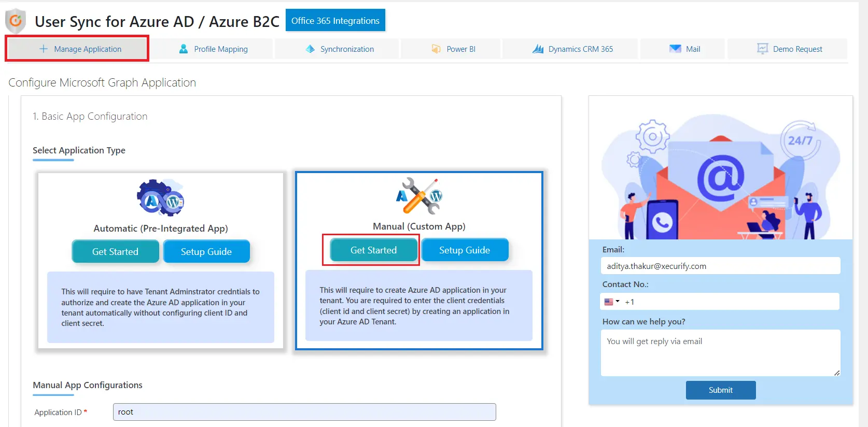The image size is (868, 427).
Task: Click the Manual (Custom App) label
Action: tap(419, 226)
